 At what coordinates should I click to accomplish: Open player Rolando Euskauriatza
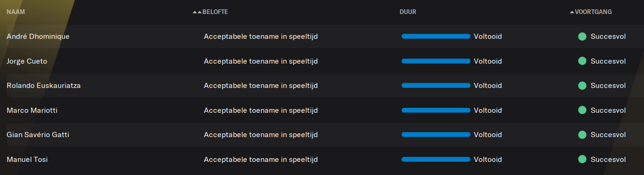pos(43,86)
